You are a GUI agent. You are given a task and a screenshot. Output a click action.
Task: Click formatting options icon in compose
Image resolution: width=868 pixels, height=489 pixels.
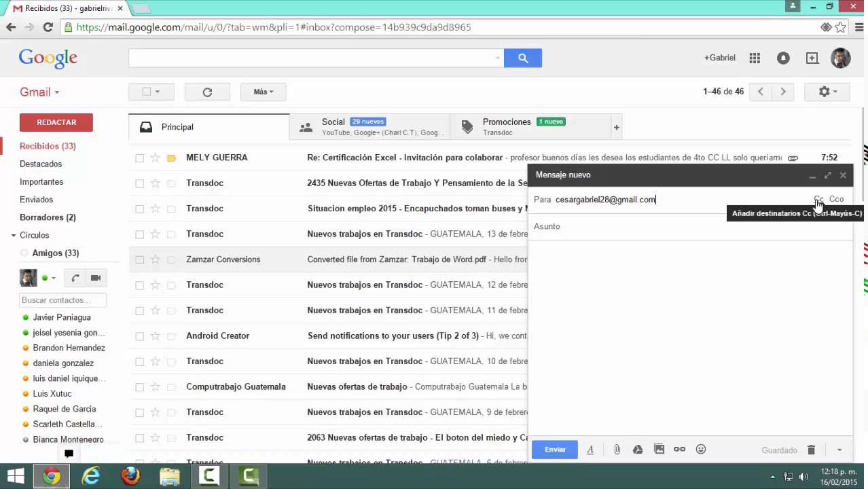pyautogui.click(x=590, y=450)
